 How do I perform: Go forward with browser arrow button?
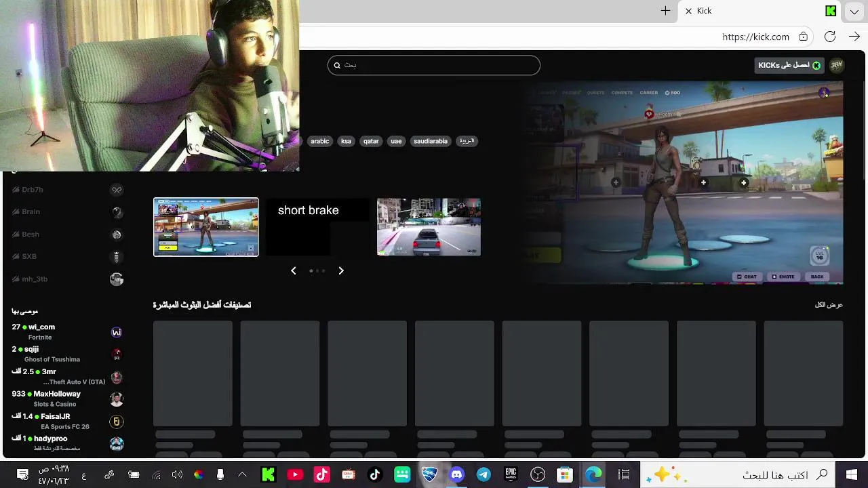(x=854, y=37)
